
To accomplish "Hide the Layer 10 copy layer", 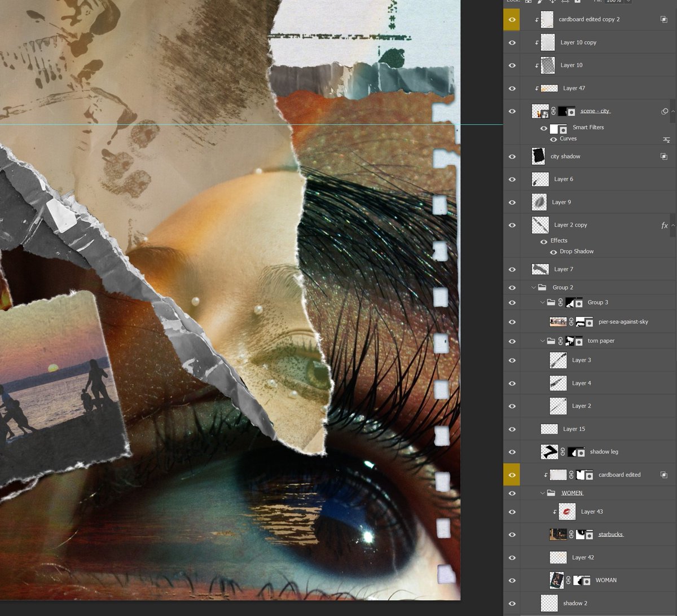I will click(x=512, y=42).
